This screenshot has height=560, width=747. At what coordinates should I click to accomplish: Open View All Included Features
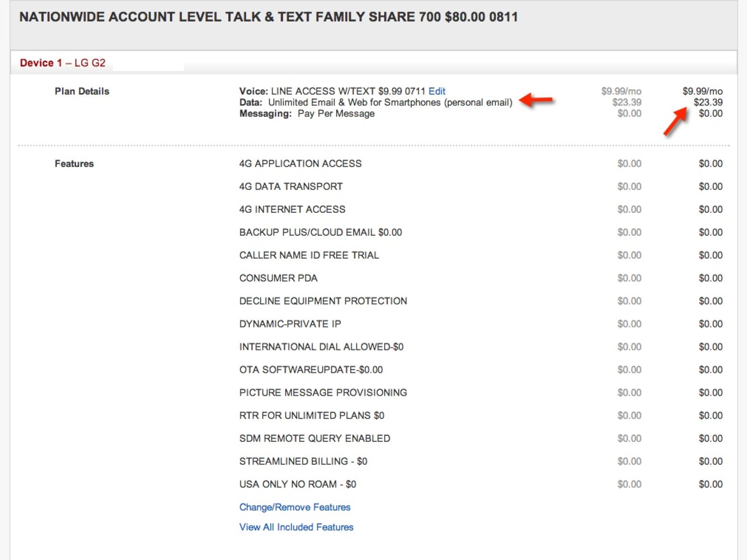(296, 527)
